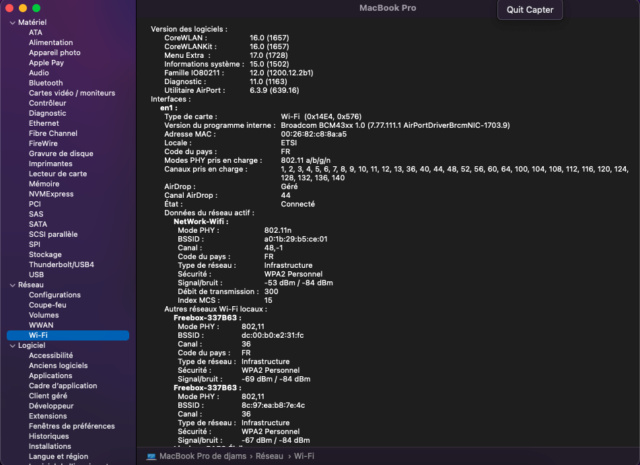Select Contrôleur in the sidebar
640x465 pixels.
tap(47, 103)
